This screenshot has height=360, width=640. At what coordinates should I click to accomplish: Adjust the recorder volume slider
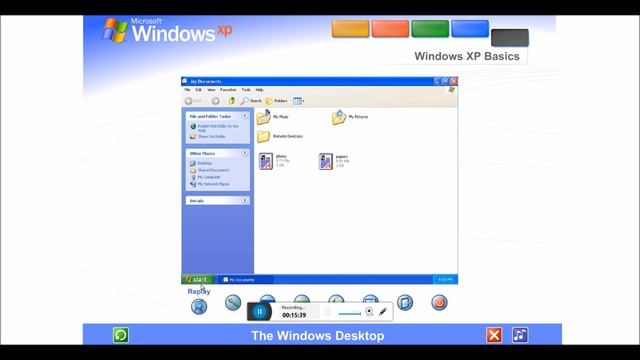click(349, 313)
